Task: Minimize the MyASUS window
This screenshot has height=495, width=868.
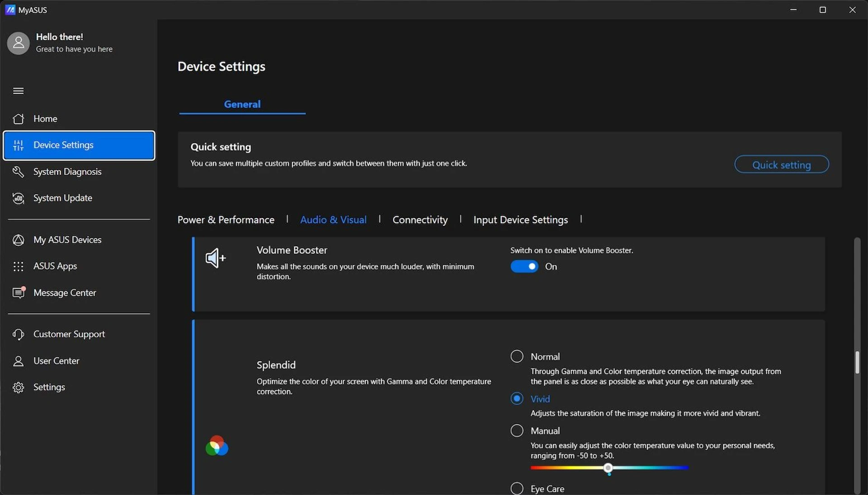Action: [793, 9]
